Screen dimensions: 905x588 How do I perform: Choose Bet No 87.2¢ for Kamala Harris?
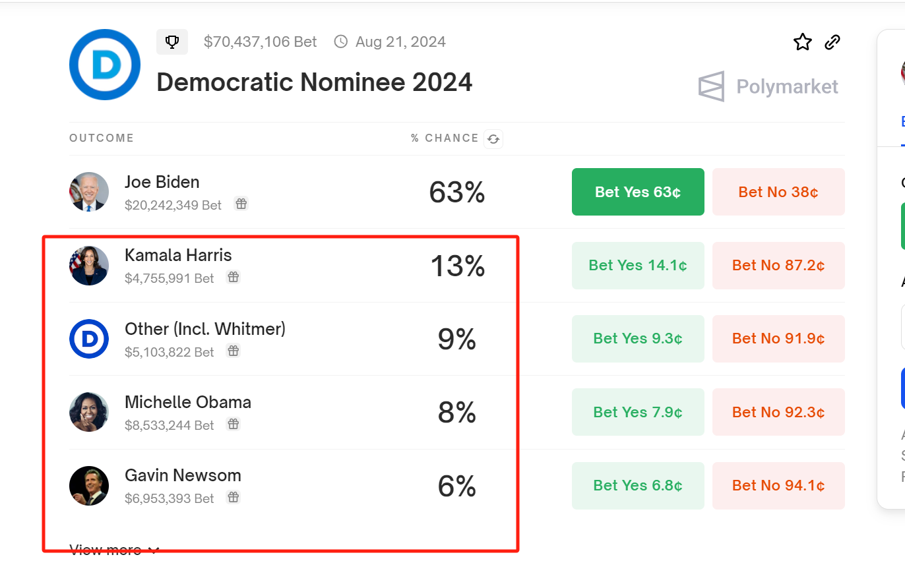coord(778,266)
